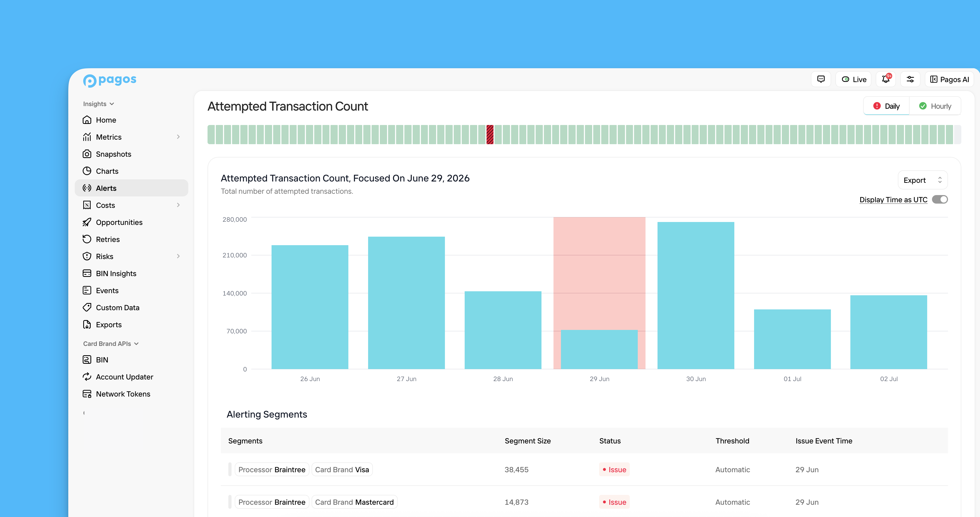This screenshot has width=980, height=517.
Task: Open Events menu item
Action: (x=132, y=290)
